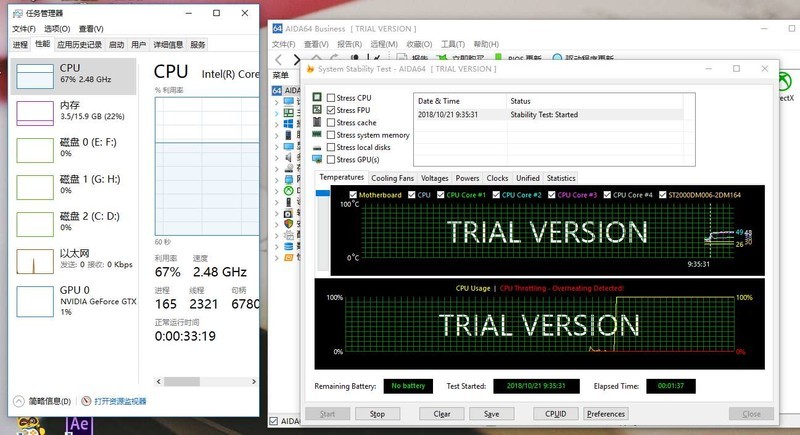Click the system memory RAM icon
The image size is (800, 435).
coord(317,134)
